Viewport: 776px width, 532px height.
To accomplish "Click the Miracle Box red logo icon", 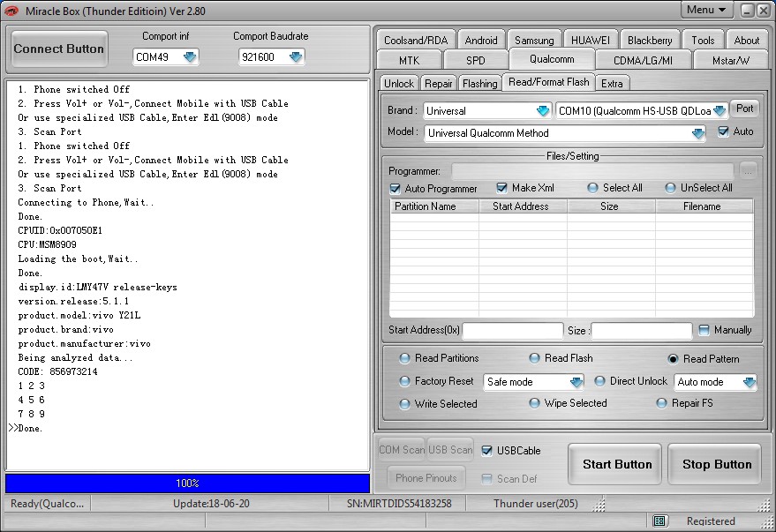I will pyautogui.click(x=11, y=11).
